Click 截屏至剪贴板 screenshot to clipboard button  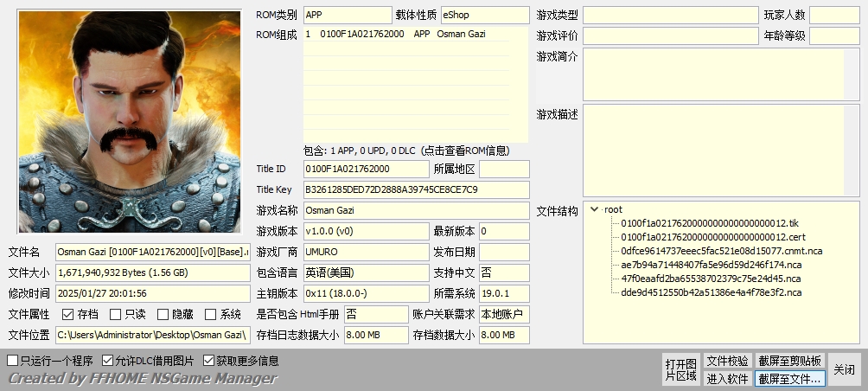click(x=789, y=361)
